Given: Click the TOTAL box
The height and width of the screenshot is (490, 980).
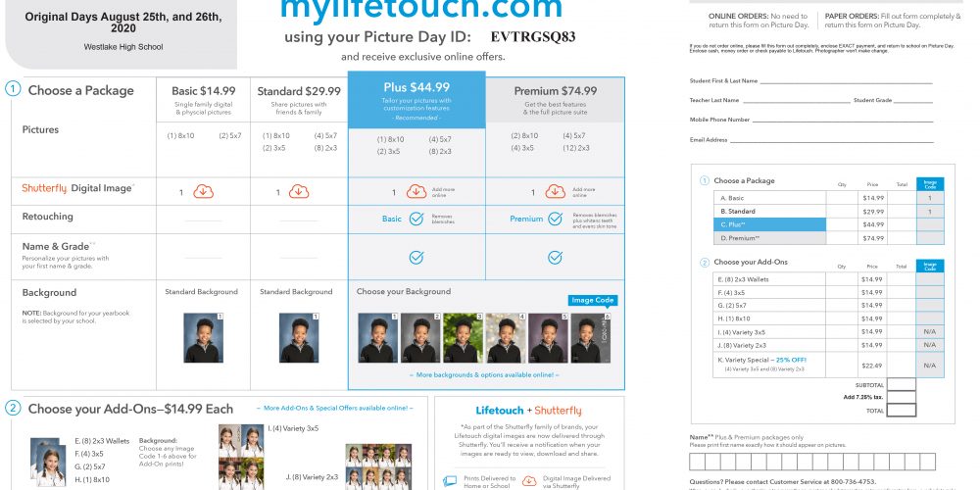Looking at the screenshot, I should pos(902,411).
